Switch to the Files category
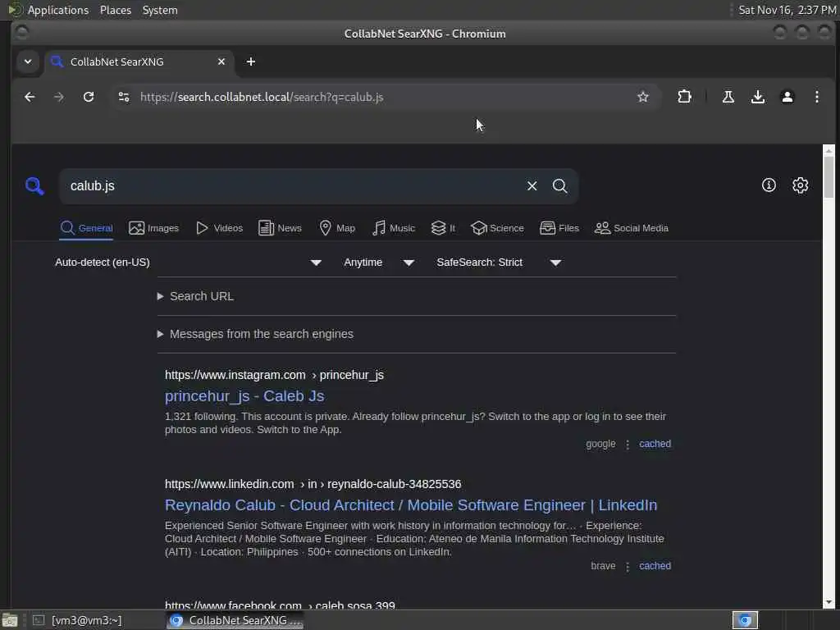 pos(559,228)
